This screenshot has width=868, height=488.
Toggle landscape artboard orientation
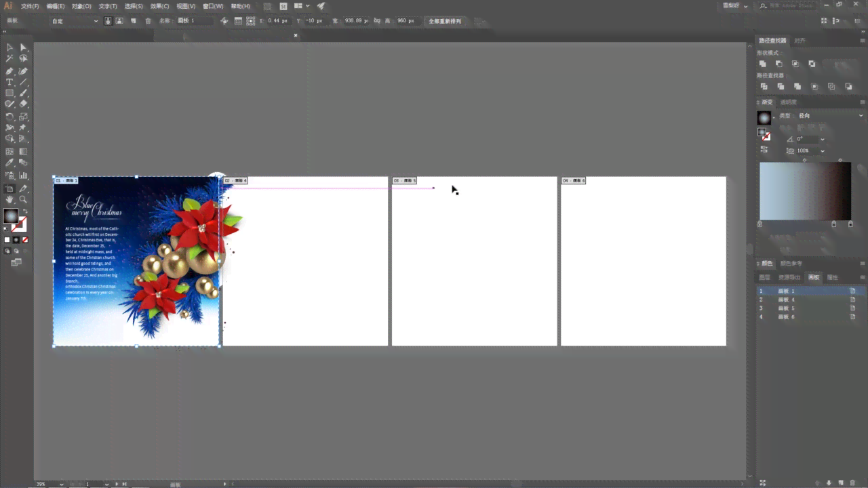[119, 21]
